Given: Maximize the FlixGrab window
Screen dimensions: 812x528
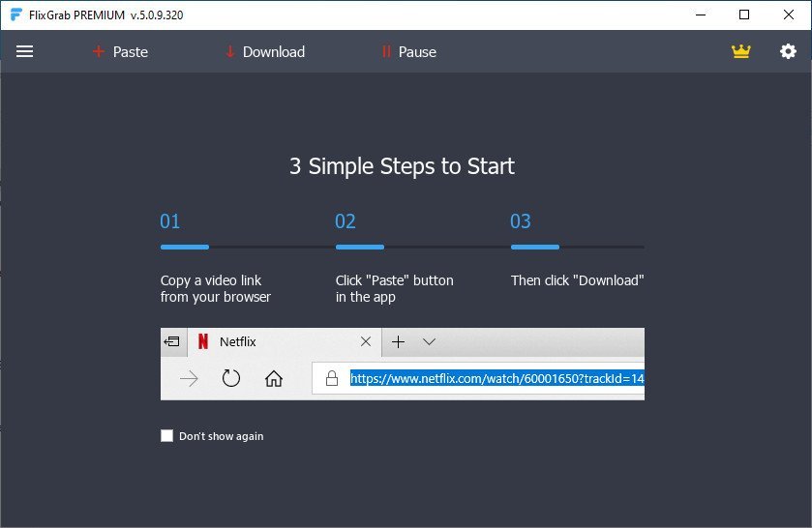Looking at the screenshot, I should (x=744, y=15).
